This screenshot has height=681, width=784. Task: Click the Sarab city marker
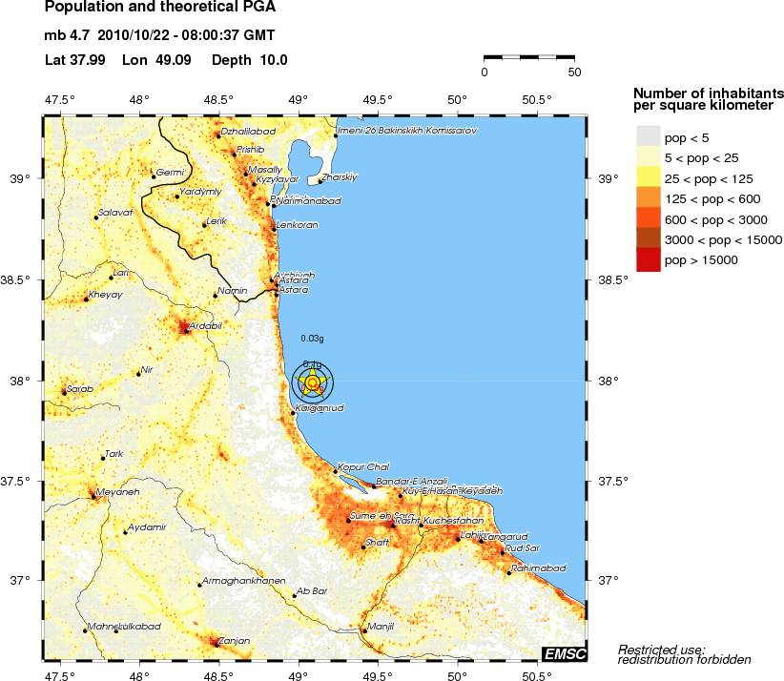(64, 392)
